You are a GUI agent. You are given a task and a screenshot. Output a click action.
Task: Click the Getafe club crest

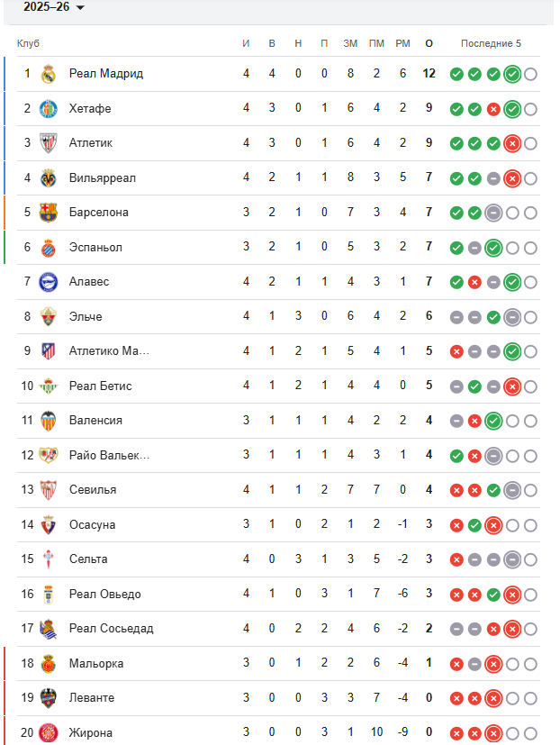tap(49, 108)
